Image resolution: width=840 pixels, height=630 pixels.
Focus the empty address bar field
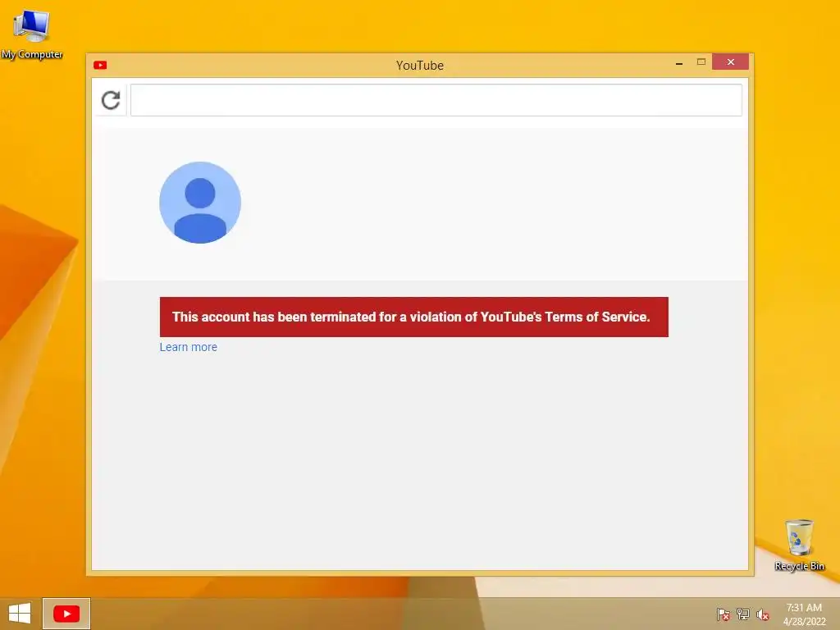(x=436, y=100)
